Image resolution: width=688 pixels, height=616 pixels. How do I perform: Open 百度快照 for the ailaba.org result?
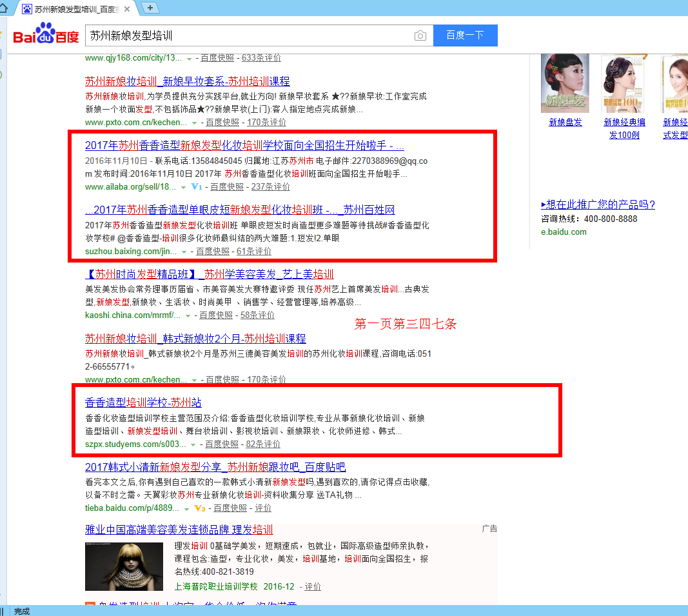(227, 187)
